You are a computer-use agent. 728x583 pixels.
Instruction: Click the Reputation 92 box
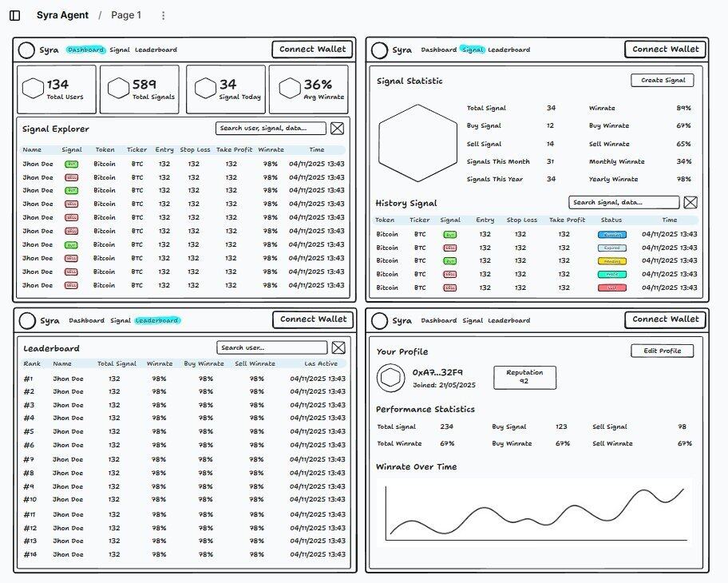524,377
